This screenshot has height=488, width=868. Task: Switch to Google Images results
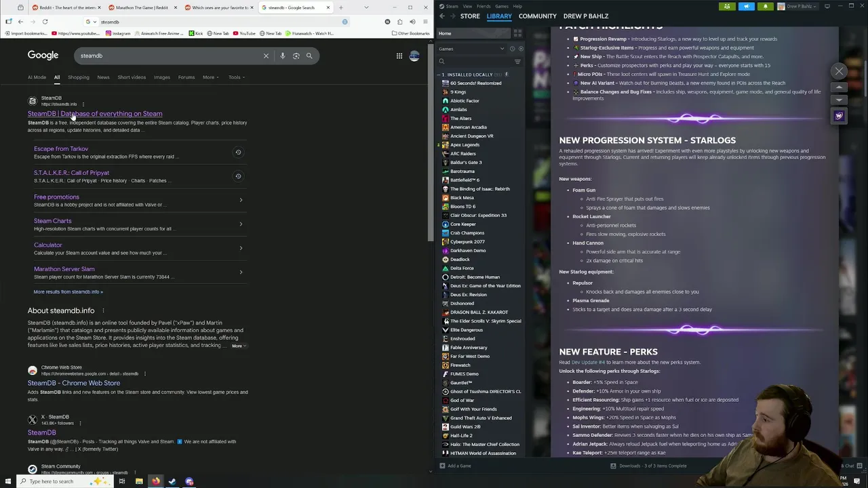(162, 77)
